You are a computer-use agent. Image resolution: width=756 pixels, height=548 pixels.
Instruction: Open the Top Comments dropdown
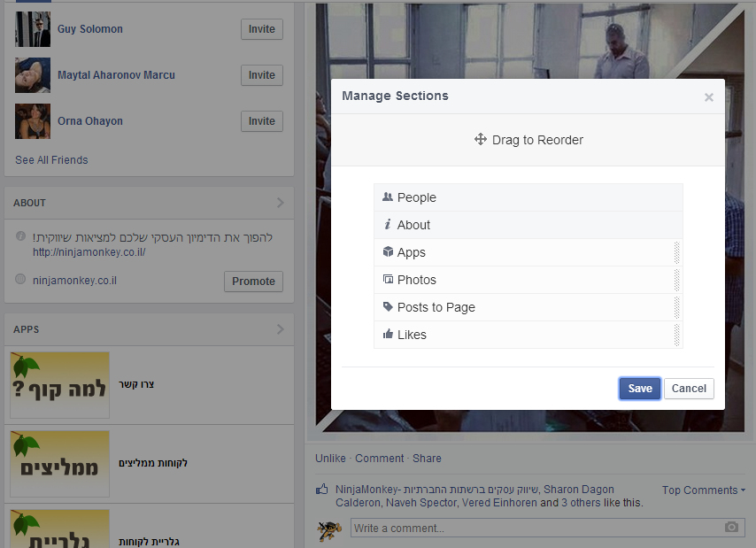[x=704, y=490]
